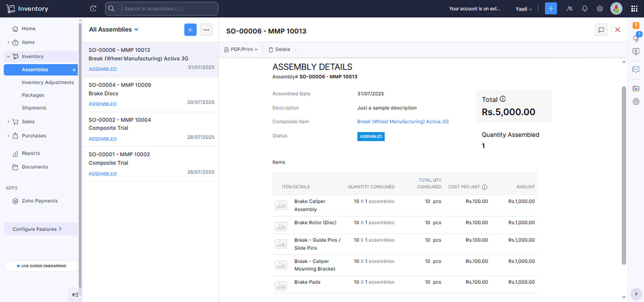Open the apps grid launcher
The image size is (644, 302).
634,9
